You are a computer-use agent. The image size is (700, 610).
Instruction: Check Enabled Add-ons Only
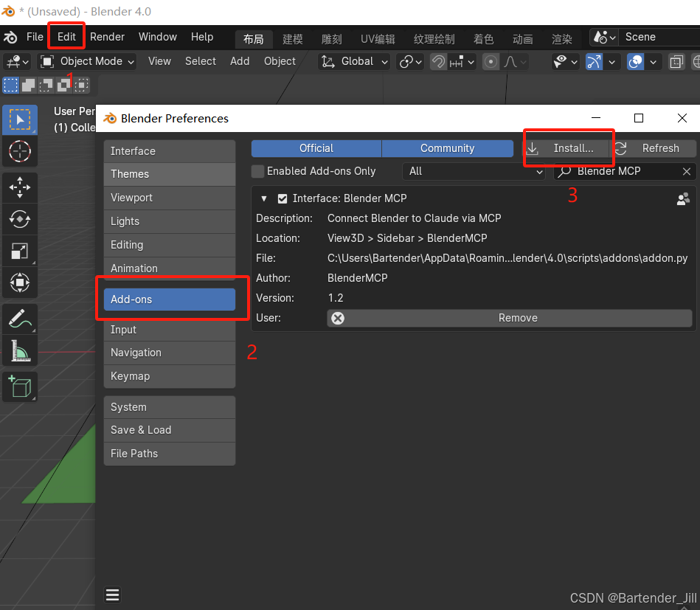point(257,171)
